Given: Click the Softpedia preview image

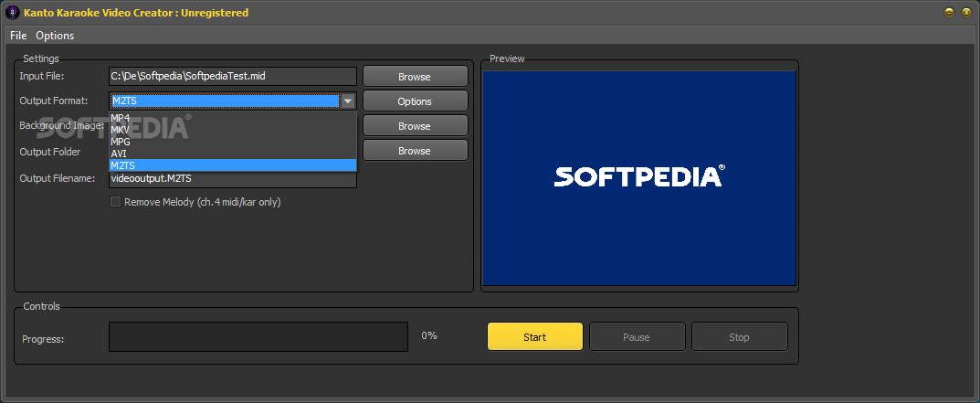Looking at the screenshot, I should (x=639, y=177).
